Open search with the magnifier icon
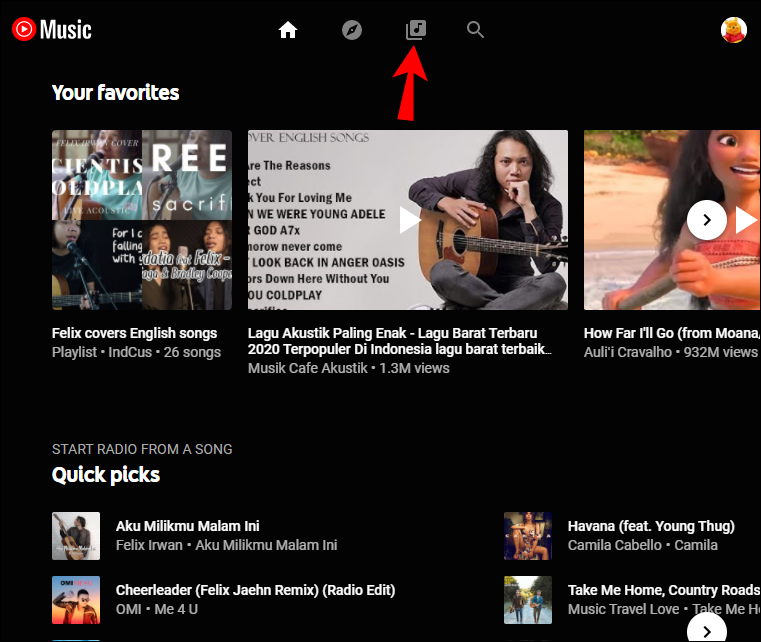The height and width of the screenshot is (642, 761). click(475, 30)
